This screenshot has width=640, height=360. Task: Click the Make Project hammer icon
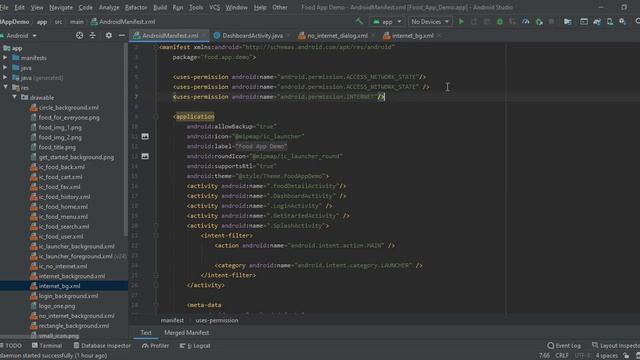359,21
